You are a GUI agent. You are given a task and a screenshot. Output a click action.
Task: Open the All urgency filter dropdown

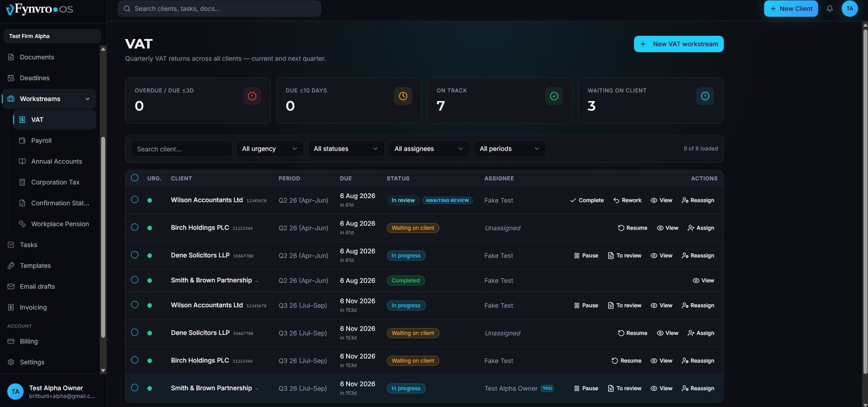[x=270, y=149]
